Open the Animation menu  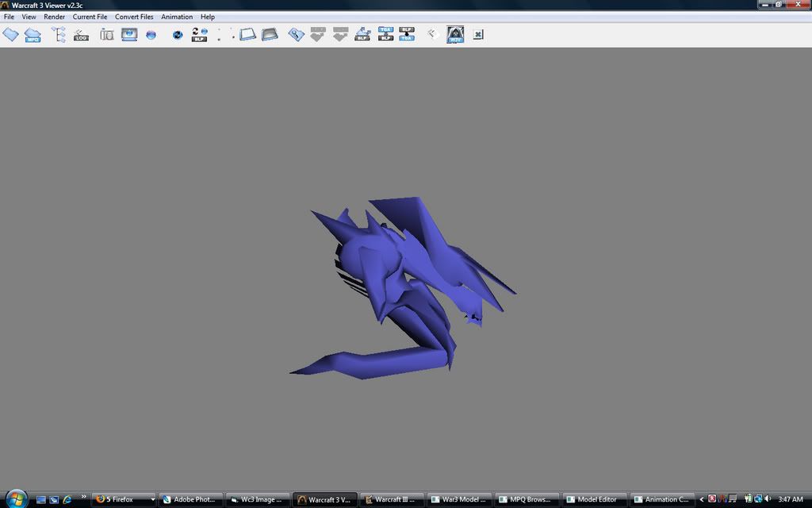(x=177, y=17)
